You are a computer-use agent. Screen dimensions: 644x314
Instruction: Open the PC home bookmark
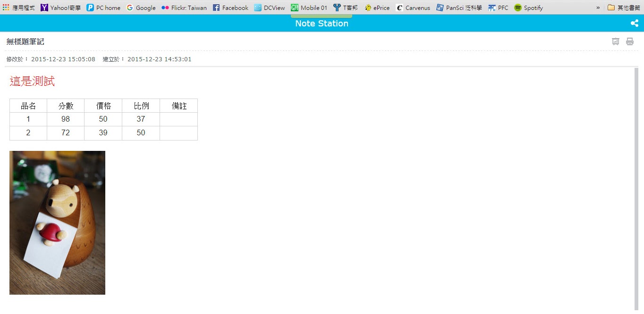[103, 8]
